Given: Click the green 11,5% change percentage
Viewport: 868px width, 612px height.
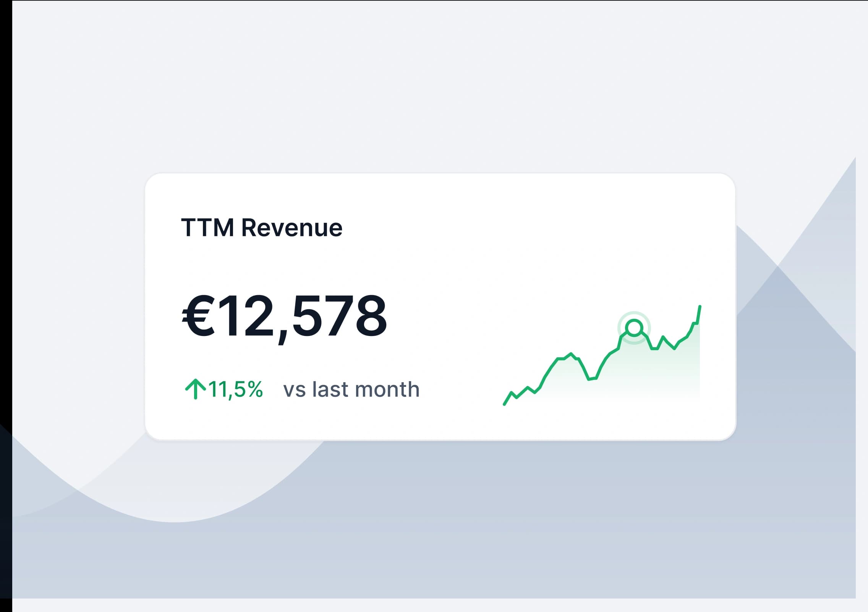Looking at the screenshot, I should click(236, 390).
